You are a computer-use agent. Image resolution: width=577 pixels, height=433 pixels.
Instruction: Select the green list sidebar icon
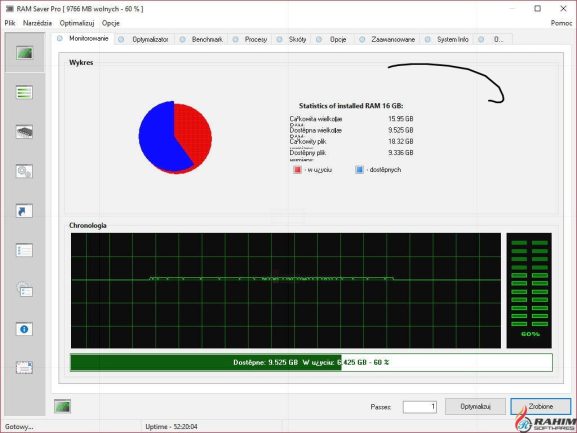24,92
